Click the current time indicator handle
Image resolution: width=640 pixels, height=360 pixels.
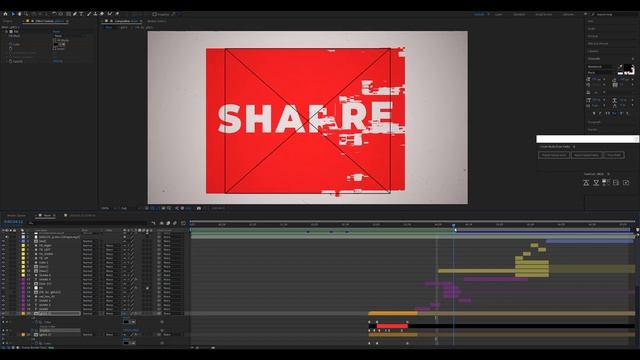[x=453, y=225]
